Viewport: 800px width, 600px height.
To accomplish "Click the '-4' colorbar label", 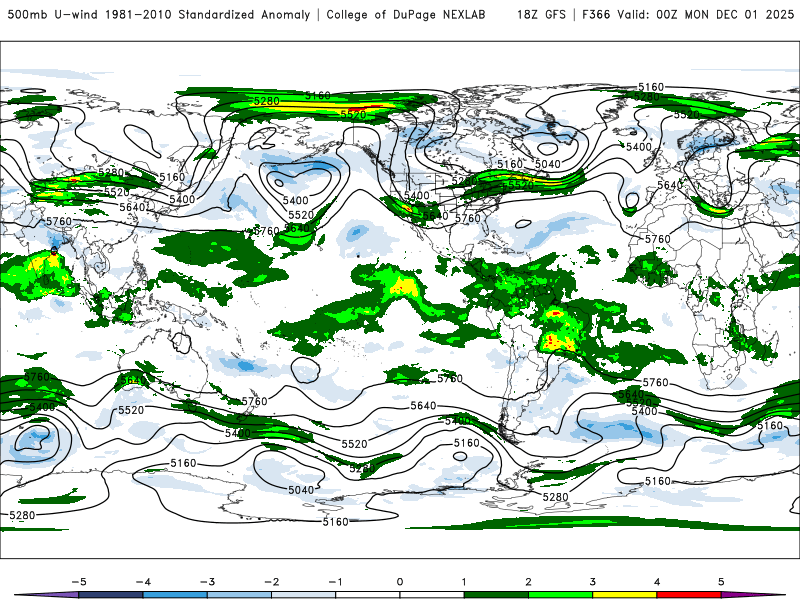I will (x=143, y=582).
